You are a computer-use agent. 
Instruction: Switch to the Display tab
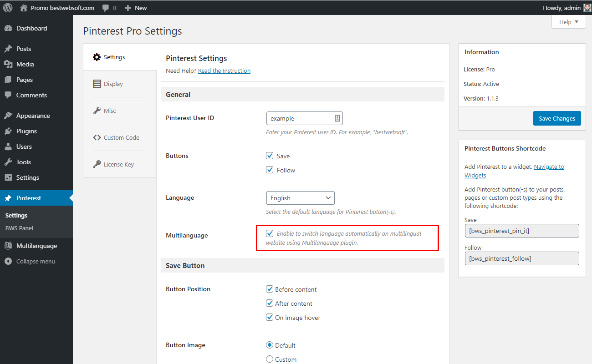click(120, 84)
